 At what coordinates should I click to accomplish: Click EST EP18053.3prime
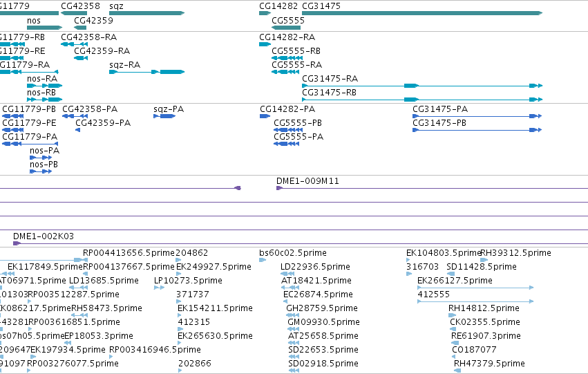(99, 336)
